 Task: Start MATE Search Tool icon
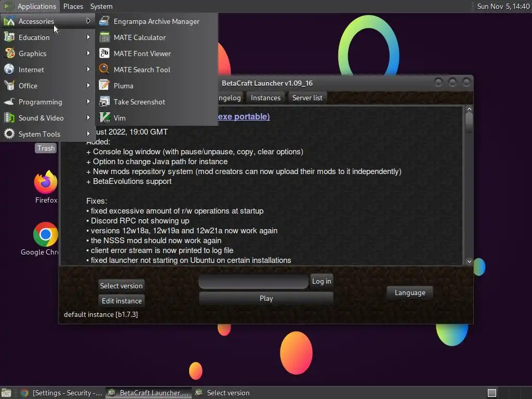(104, 69)
